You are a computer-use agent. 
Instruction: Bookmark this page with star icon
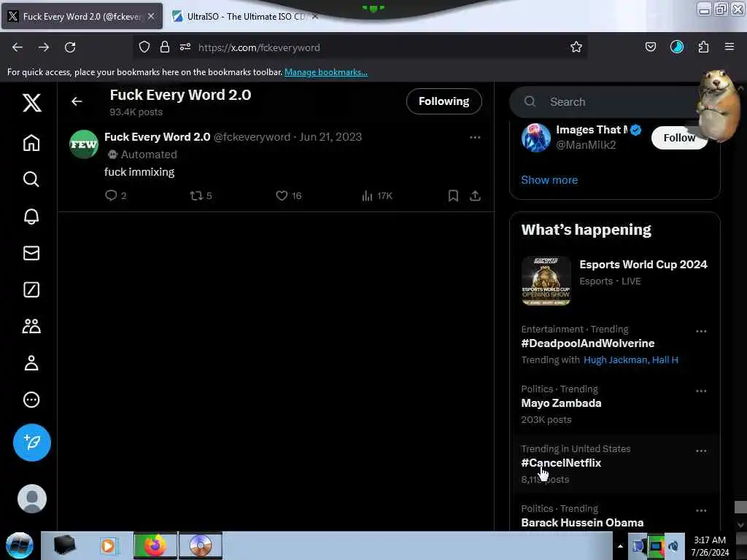(576, 47)
